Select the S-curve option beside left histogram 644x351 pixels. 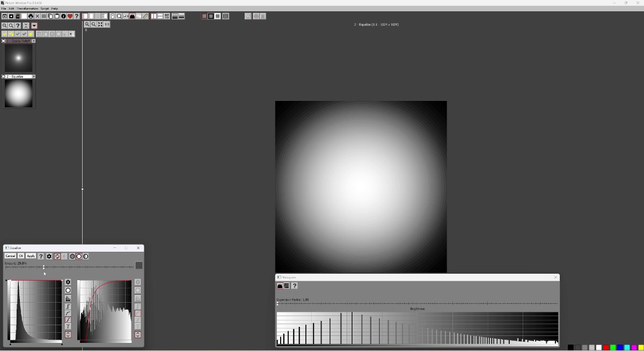pyautogui.click(x=68, y=320)
